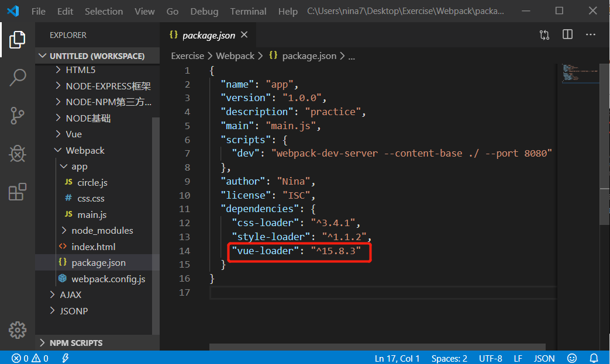
Task: Expand the NPM SCRIPTS section
Action: [x=97, y=342]
